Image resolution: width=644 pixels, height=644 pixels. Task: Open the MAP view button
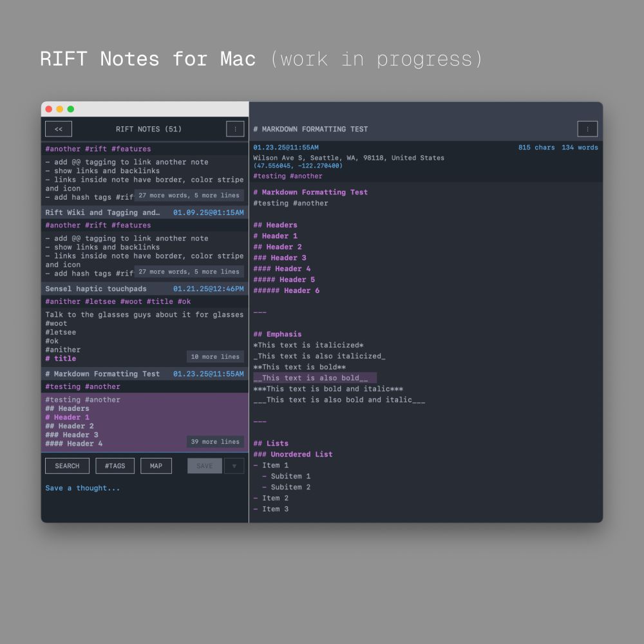[156, 466]
